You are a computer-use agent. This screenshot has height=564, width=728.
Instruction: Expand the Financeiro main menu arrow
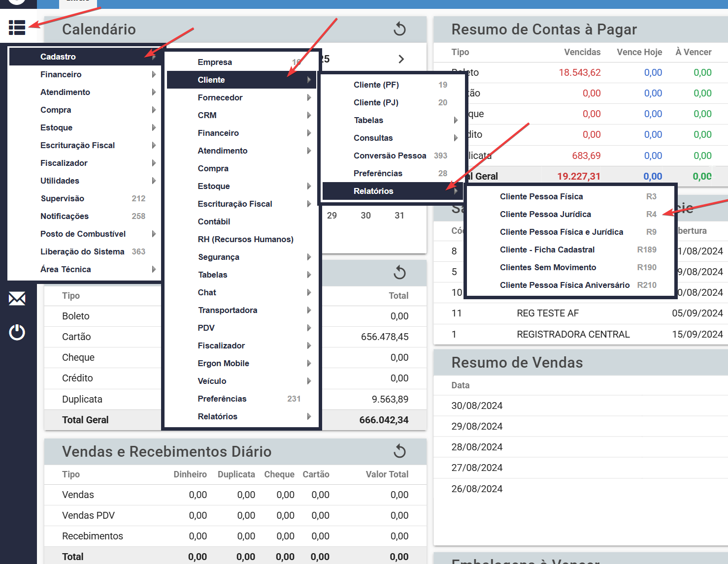pyautogui.click(x=154, y=74)
